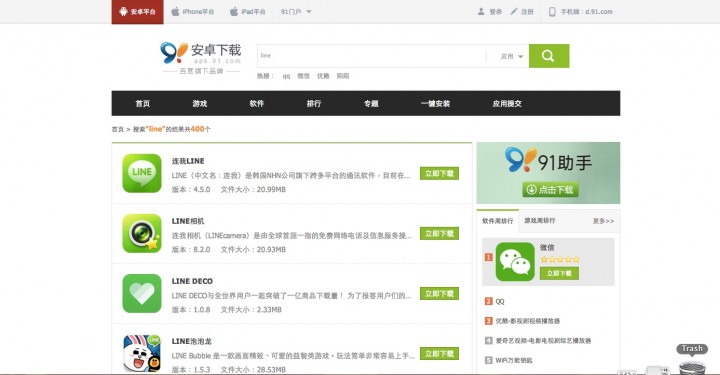Image resolution: width=720 pixels, height=375 pixels.
Task: Open 排行 in the nav bar
Action: 314,103
